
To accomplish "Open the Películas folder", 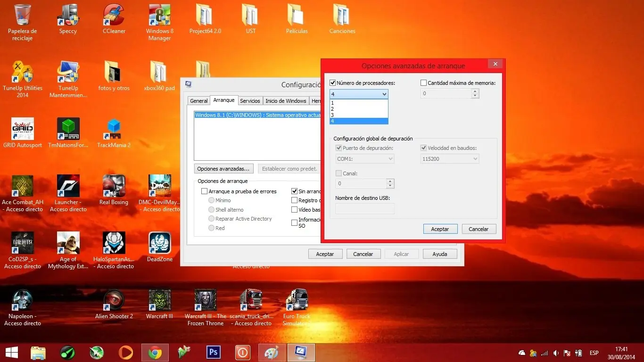I will [297, 19].
